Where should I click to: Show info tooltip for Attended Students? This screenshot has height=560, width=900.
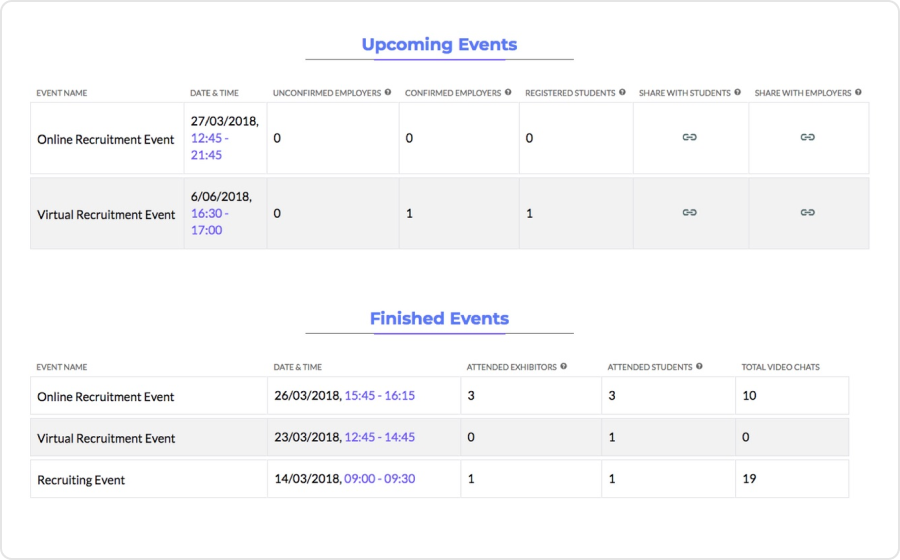click(x=699, y=366)
